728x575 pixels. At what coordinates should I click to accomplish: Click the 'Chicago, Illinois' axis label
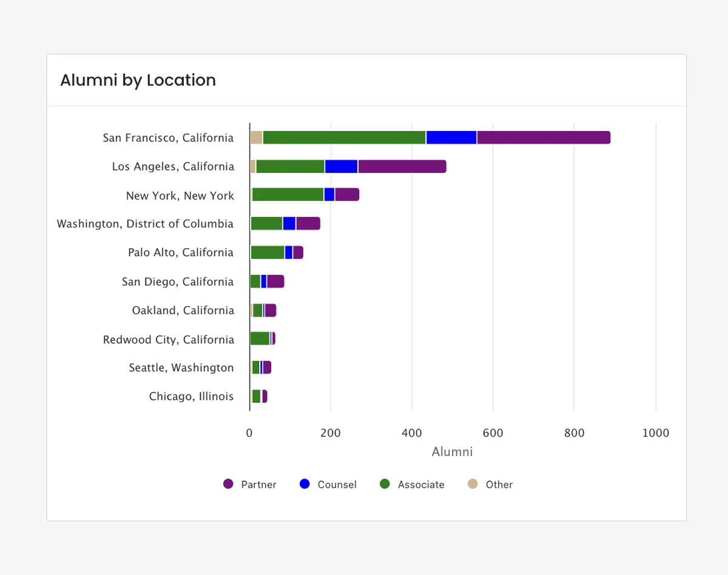pos(191,396)
